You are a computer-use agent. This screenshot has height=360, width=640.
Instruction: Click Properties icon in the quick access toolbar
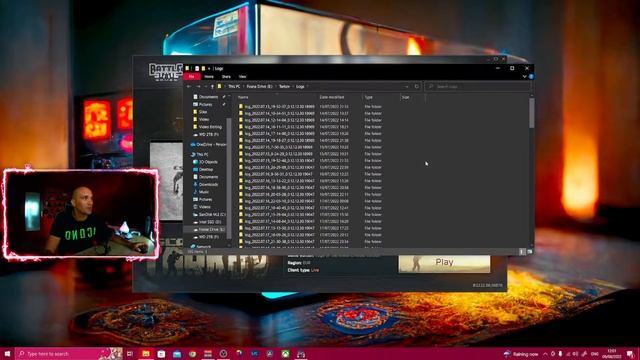197,69
